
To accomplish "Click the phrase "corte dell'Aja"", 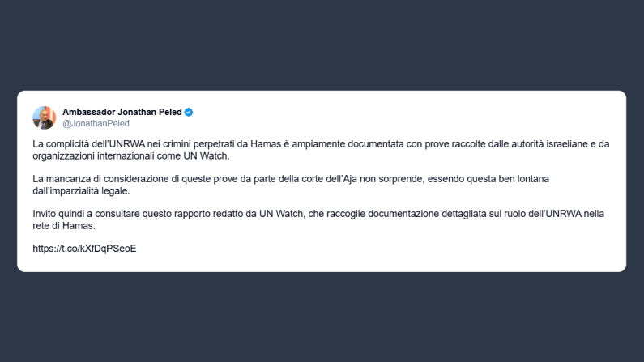I will coord(346,177).
